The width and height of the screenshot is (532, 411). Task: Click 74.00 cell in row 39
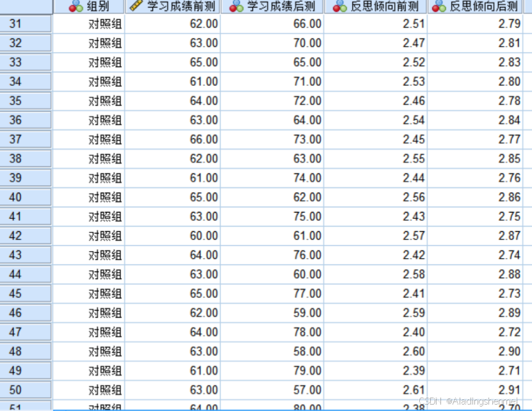coord(272,178)
